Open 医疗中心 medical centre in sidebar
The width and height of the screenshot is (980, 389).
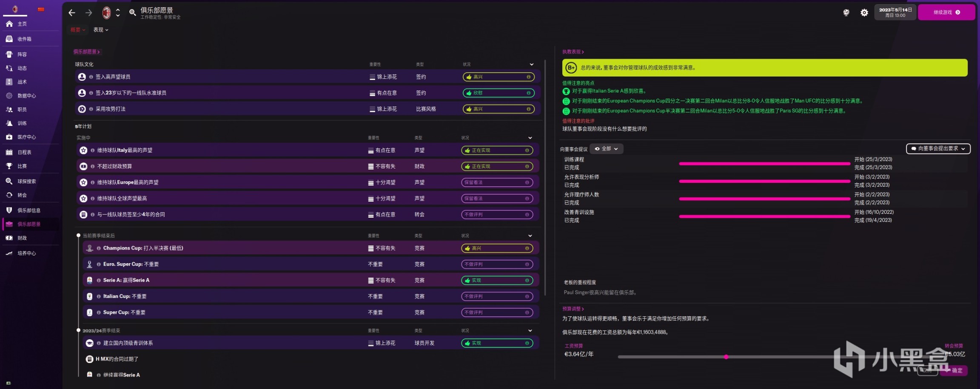coord(26,137)
